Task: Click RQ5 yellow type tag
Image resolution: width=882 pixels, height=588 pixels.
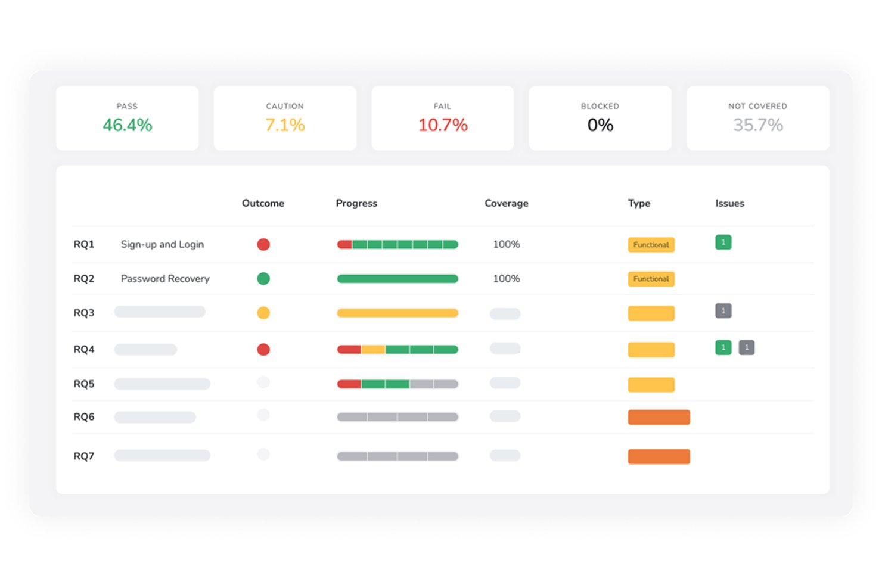Action: 651,384
